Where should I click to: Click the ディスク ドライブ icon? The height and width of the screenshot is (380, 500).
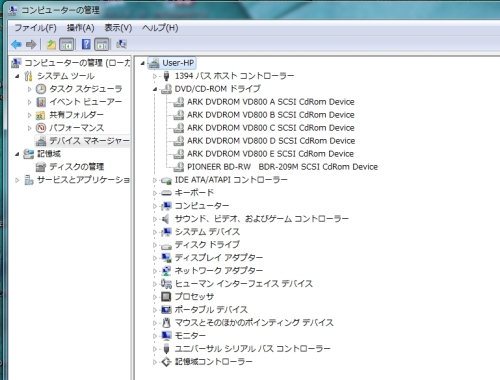coord(166,246)
